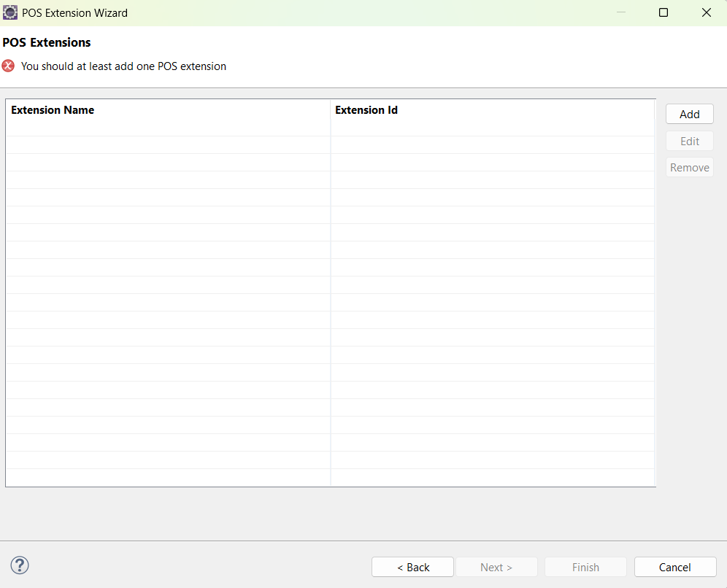Click the 'at least add one POS extension' message
Screen dimensions: 727x588
pyautogui.click(x=123, y=66)
